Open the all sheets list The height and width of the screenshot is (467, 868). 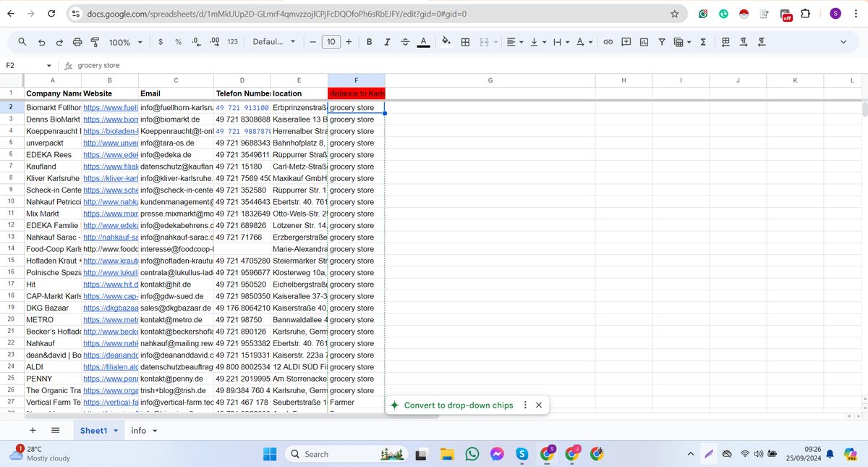(x=55, y=430)
